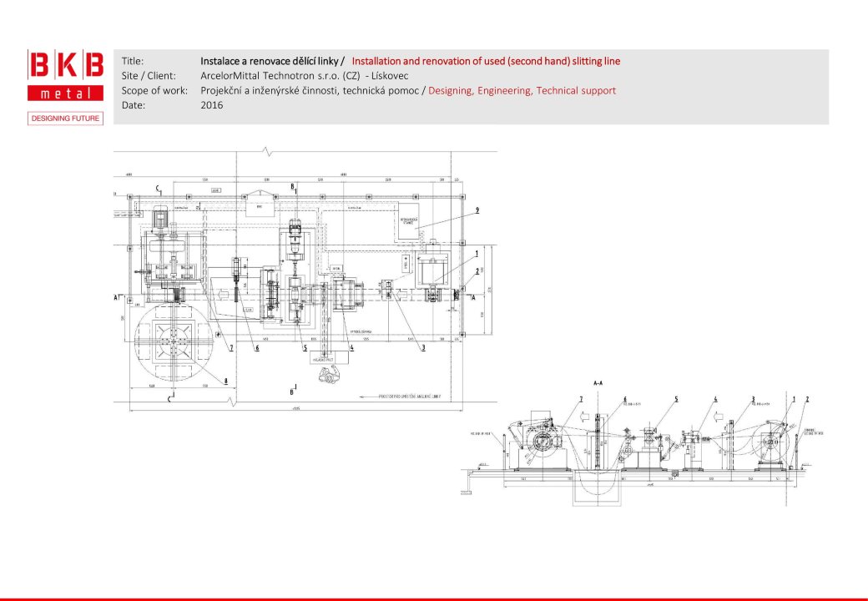
Task: Click callout number 8 near the turnstile
Action: coord(225,383)
